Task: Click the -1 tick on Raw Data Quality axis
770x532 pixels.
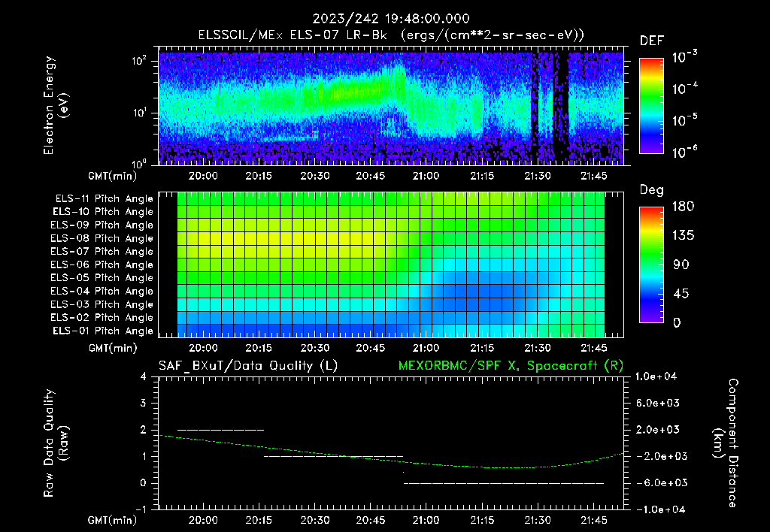Action: 141,509
